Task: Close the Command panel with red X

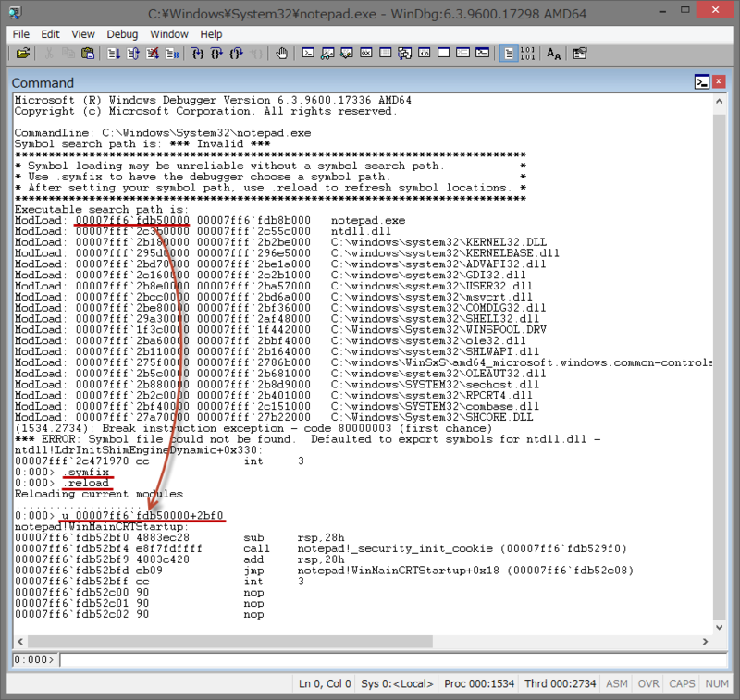Action: pyautogui.click(x=719, y=81)
